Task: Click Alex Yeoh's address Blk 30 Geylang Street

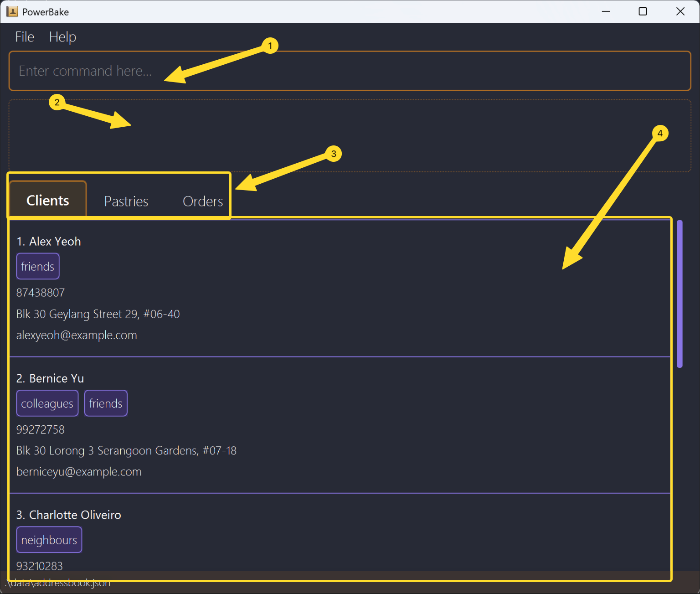Action: click(98, 314)
